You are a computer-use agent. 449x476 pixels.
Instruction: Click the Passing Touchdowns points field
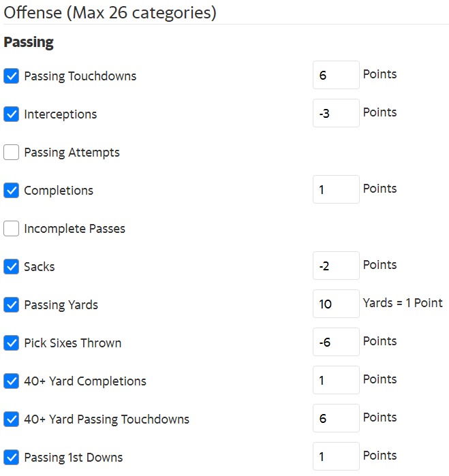336,75
